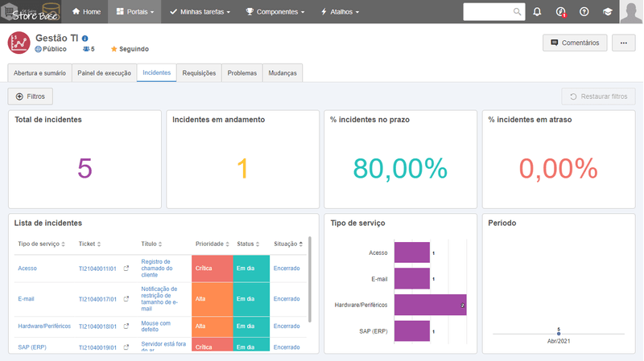
Task: Switch to the Problemas tab
Action: (x=242, y=73)
